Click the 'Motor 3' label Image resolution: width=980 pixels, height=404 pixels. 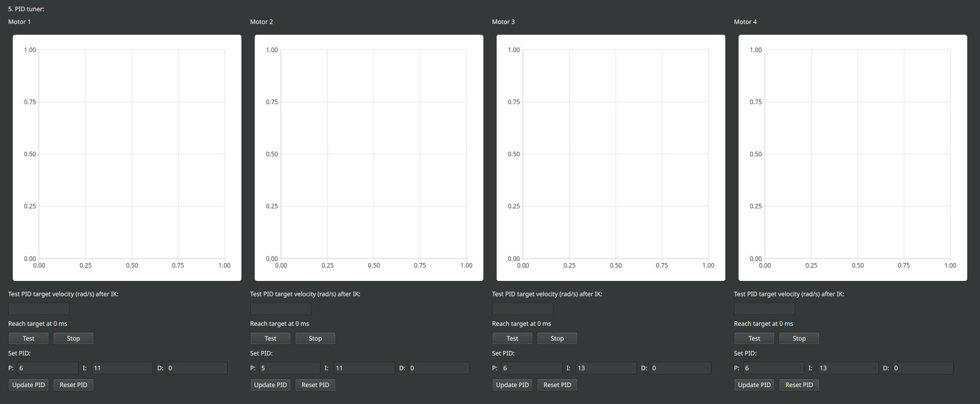click(503, 22)
